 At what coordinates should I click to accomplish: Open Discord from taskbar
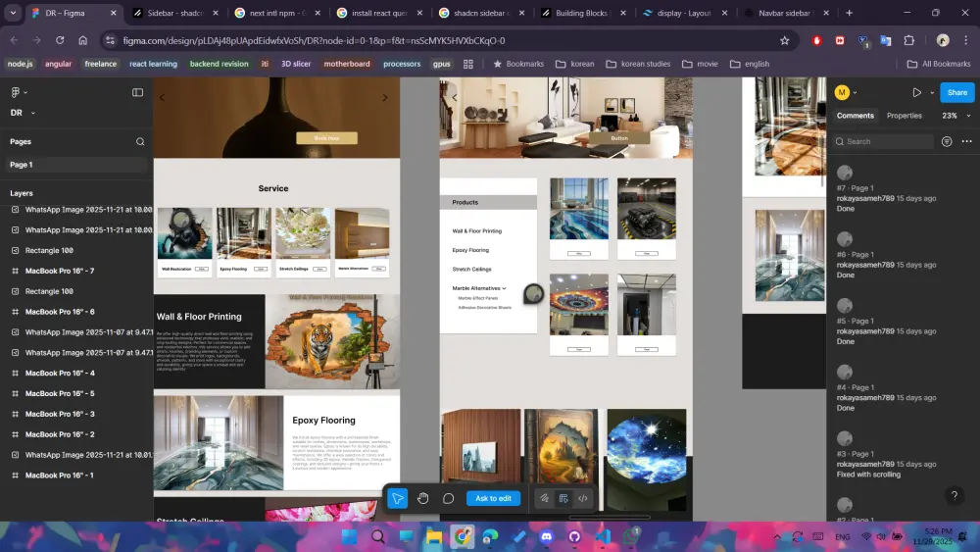pos(546,536)
